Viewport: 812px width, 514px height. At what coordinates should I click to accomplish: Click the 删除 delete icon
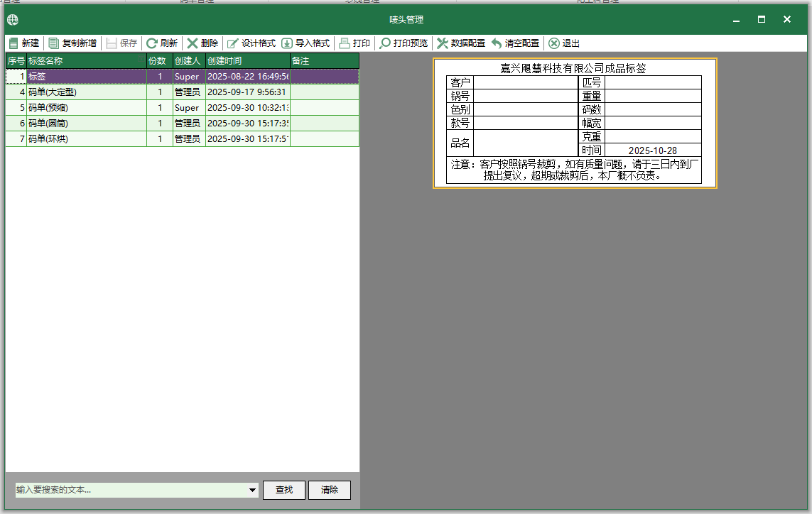coord(192,43)
